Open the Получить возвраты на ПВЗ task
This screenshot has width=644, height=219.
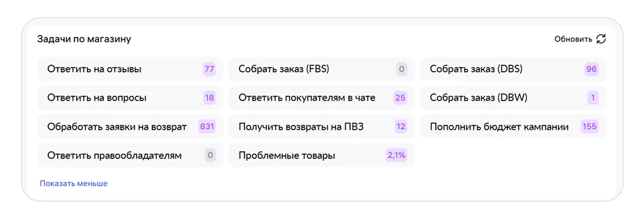click(x=322, y=127)
